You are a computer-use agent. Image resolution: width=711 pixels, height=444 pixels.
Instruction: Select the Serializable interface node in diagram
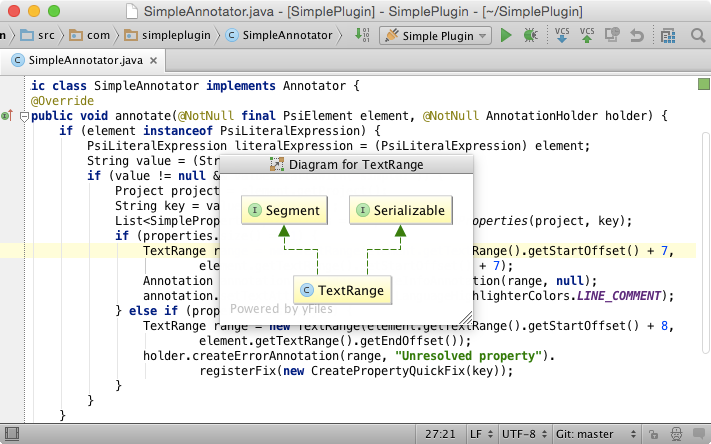pyautogui.click(x=401, y=210)
